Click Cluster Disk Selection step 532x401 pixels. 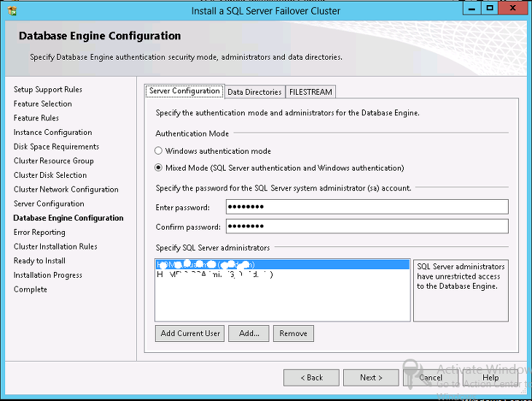50,175
